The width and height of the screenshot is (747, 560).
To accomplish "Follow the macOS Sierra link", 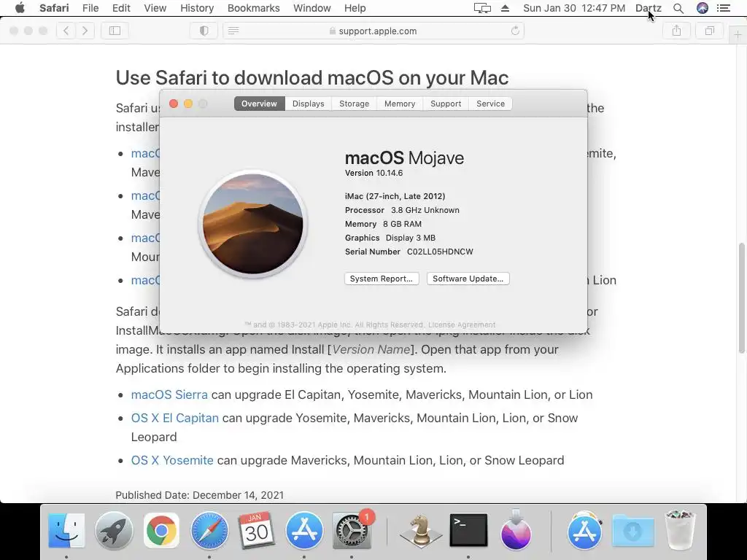I will click(x=169, y=394).
